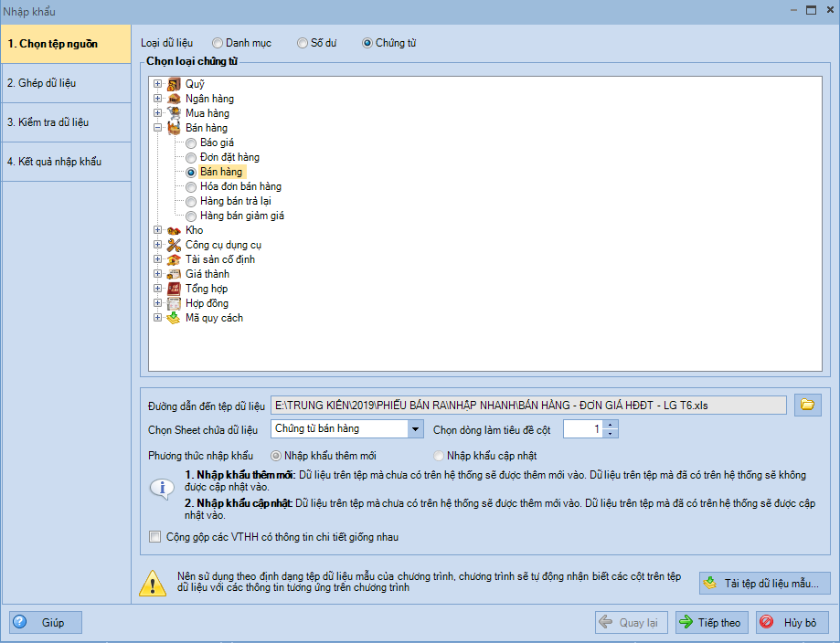Select Nhập khẩu cập nhật method
This screenshot has width=840, height=643.
pos(439,456)
